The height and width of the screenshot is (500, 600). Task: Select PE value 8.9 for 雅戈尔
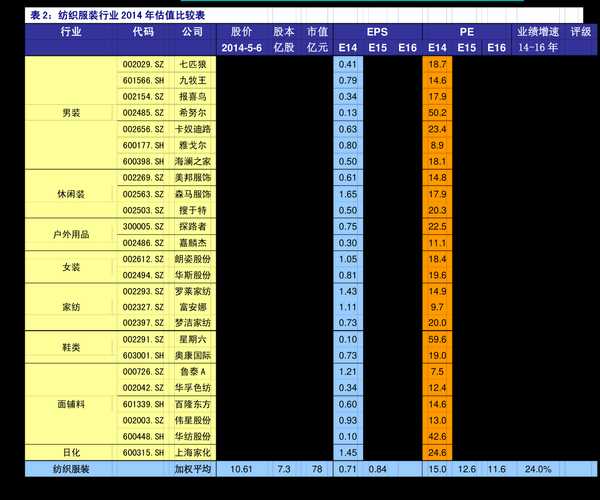click(x=437, y=145)
